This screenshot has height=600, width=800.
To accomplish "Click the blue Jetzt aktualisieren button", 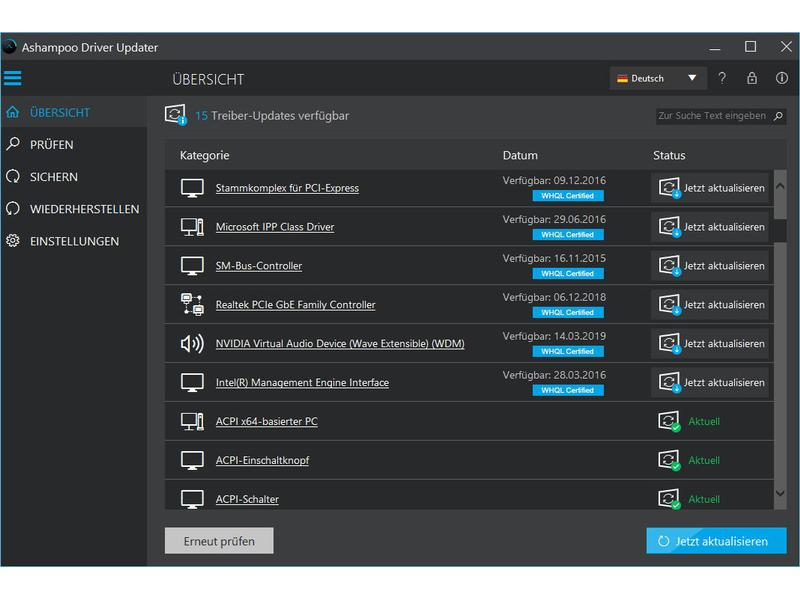I will 716,541.
